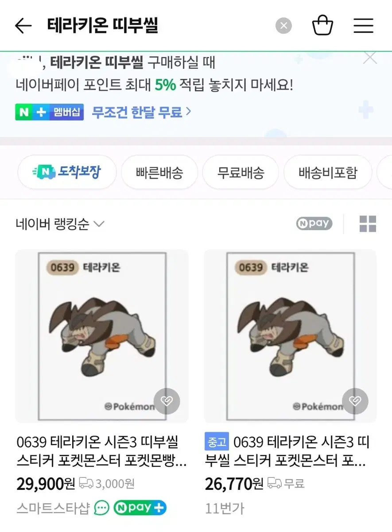Toggle the Npay filter
The width and height of the screenshot is (392, 532).
pyautogui.click(x=314, y=223)
